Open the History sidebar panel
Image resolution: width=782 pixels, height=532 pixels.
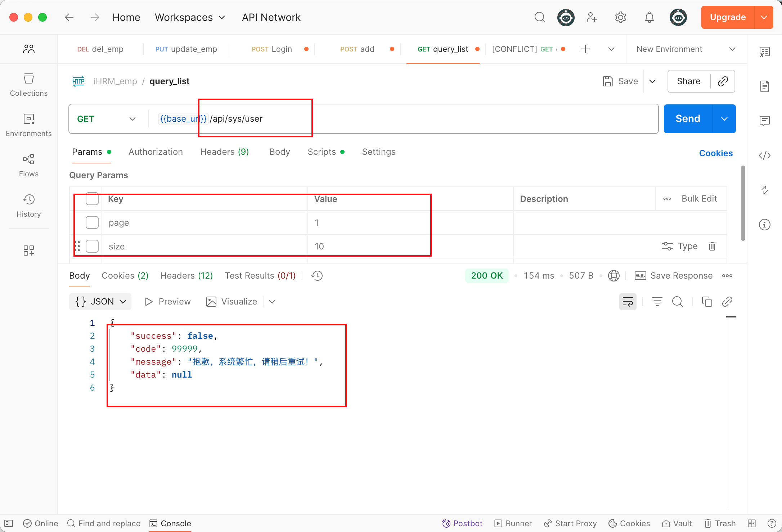click(28, 206)
